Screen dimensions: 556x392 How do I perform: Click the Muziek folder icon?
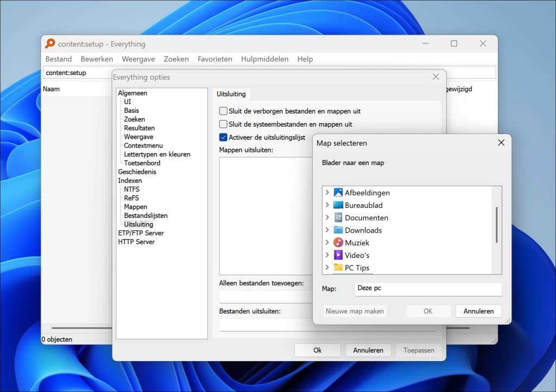pyautogui.click(x=338, y=243)
